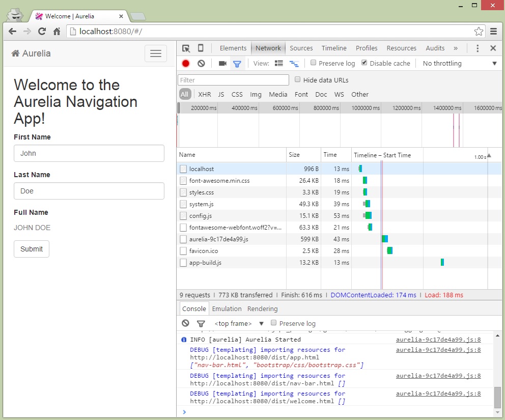Switch drawer to Rendering tab

[x=263, y=309]
